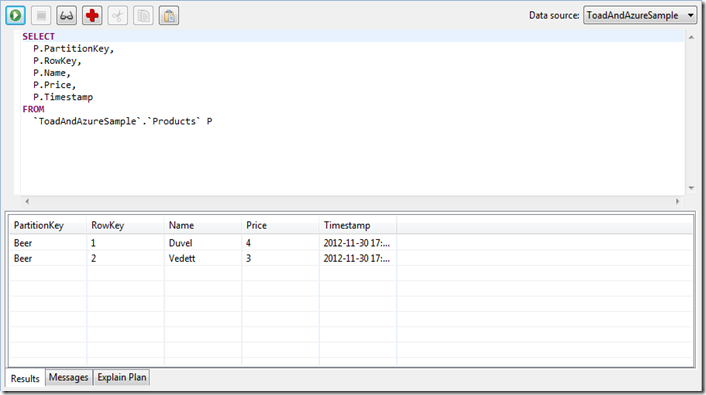Select the Vedett name cell
This screenshot has height=395, width=706.
click(x=203, y=259)
